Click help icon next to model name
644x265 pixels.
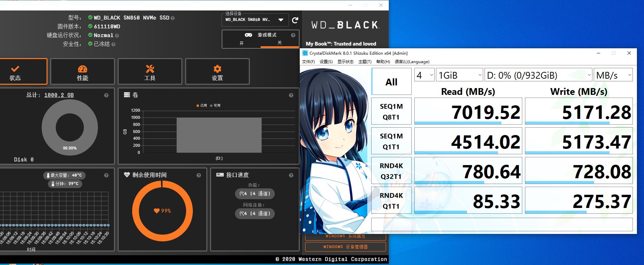[173, 18]
